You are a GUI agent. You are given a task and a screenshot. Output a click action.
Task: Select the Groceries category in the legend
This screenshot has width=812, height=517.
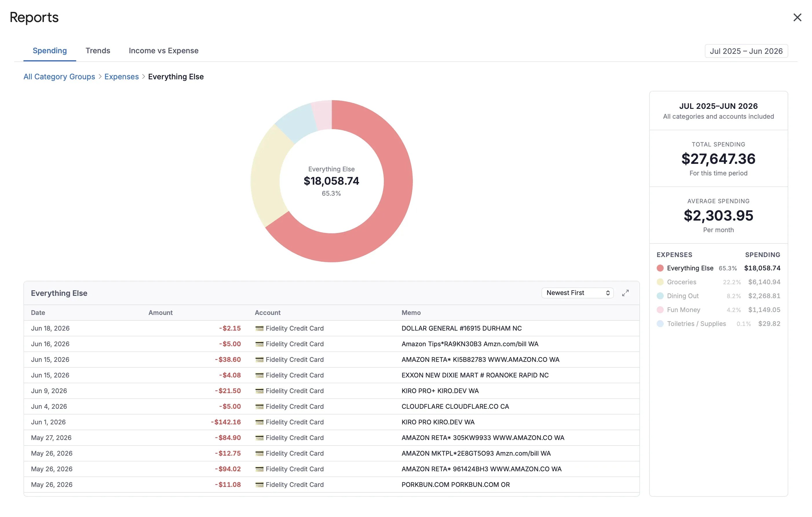718,282
